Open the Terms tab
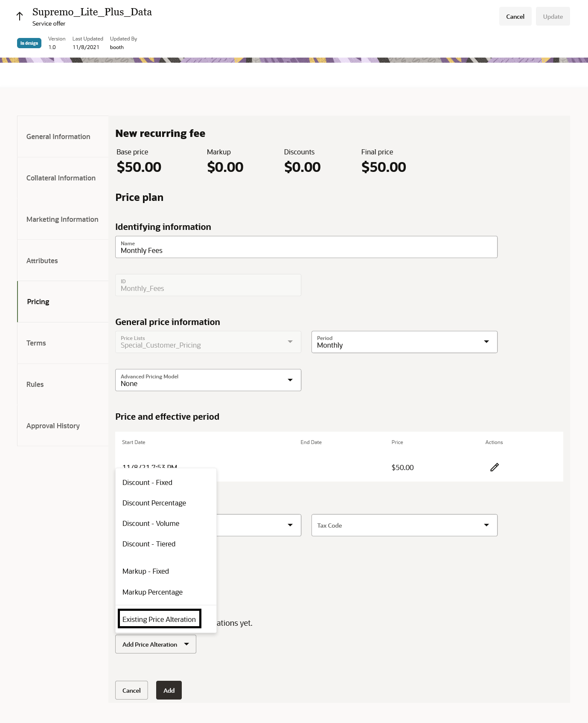588x723 pixels. [36, 343]
